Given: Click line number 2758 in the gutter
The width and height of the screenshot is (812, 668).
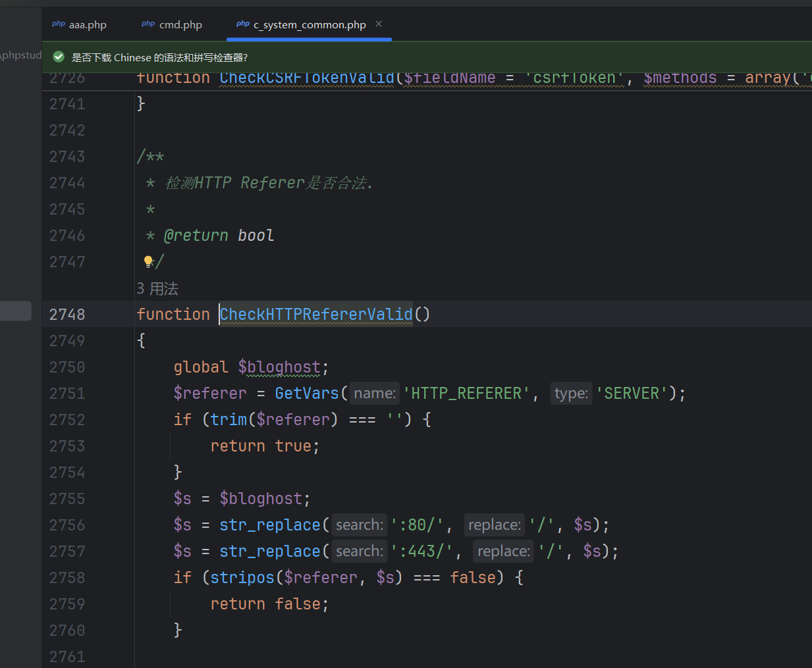Looking at the screenshot, I should tap(67, 578).
